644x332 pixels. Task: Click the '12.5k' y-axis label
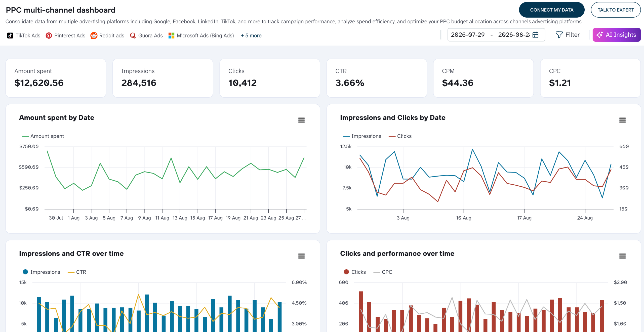coord(346,146)
